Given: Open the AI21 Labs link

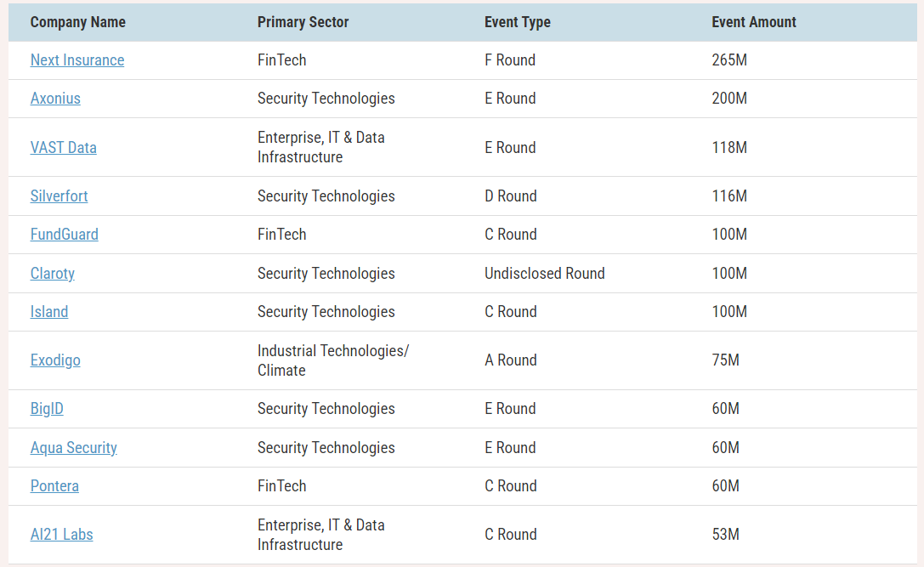Looking at the screenshot, I should pos(62,535).
